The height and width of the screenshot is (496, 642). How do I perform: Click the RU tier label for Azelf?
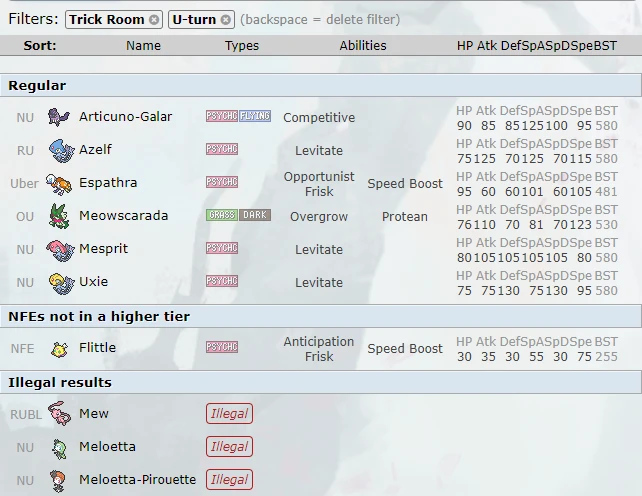[25, 151]
